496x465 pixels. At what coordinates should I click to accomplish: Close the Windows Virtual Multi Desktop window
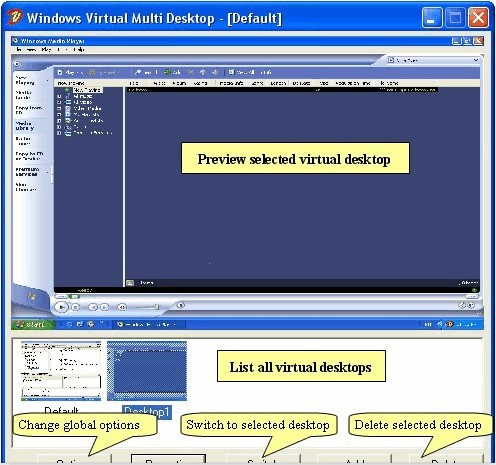pos(478,17)
